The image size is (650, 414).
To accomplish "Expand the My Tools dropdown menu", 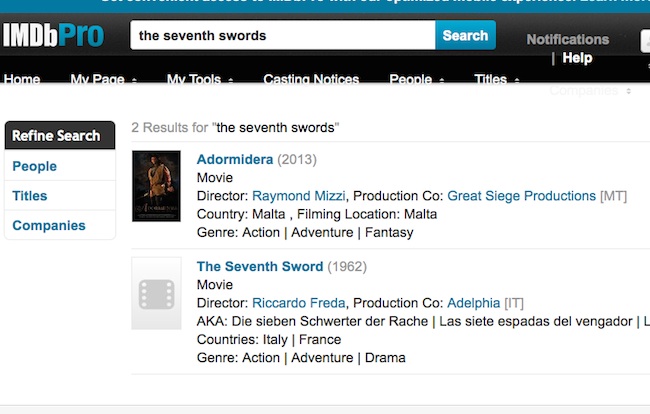I will [x=200, y=79].
